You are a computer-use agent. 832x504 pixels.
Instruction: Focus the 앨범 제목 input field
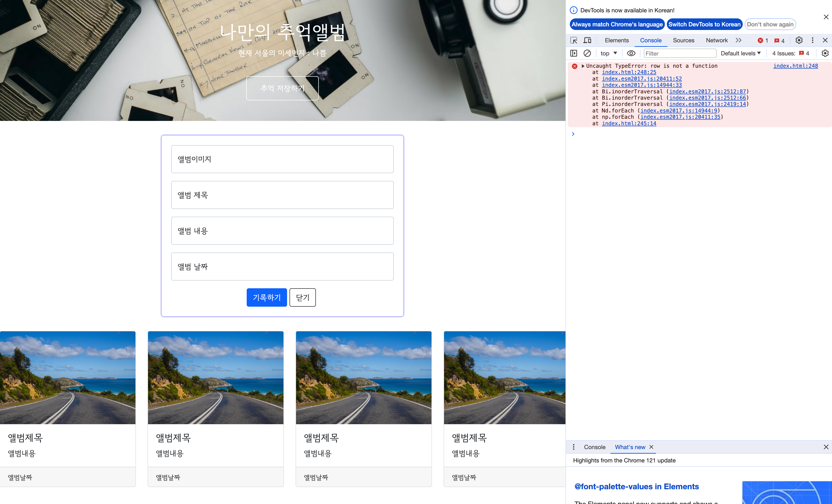pos(282,195)
